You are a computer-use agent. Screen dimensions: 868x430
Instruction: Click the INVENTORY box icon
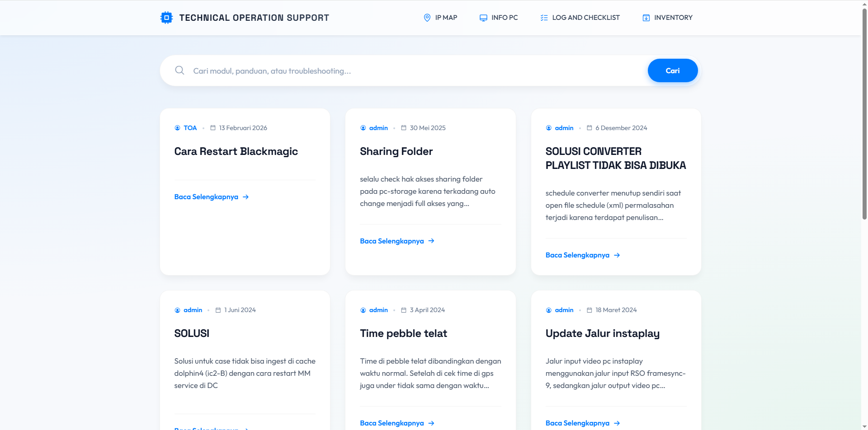pyautogui.click(x=646, y=18)
